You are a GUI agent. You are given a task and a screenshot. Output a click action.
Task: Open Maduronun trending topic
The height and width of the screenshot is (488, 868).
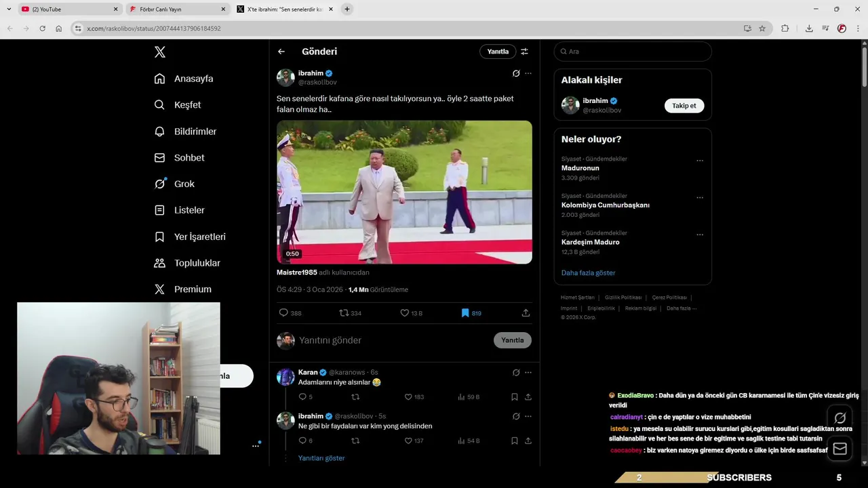[x=580, y=168]
